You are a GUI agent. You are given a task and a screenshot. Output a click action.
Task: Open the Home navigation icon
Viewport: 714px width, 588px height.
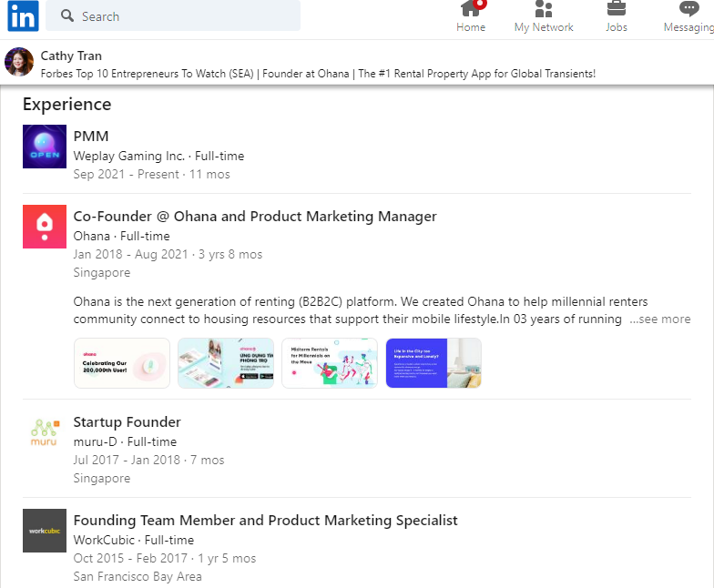coord(471,11)
